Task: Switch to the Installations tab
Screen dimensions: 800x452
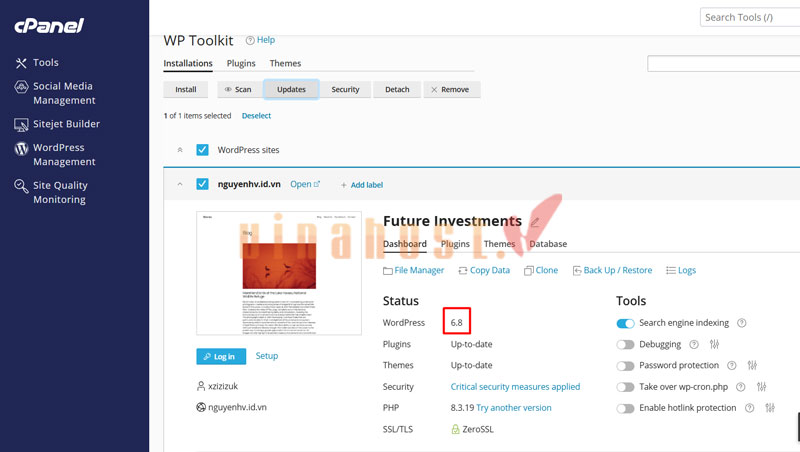Action: 188,63
